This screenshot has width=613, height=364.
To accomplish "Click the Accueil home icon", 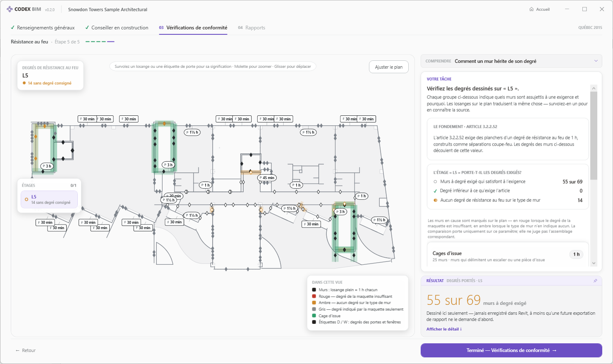I will 532,9.
